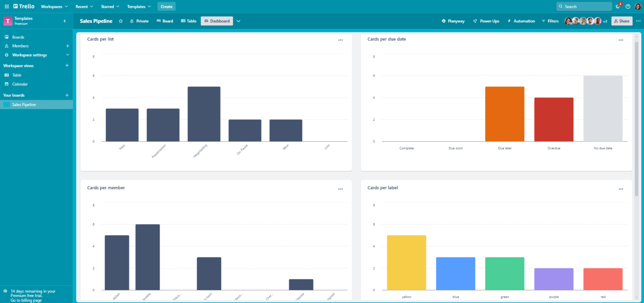
Task: Expand the Workspaces dropdown
Action: click(54, 7)
